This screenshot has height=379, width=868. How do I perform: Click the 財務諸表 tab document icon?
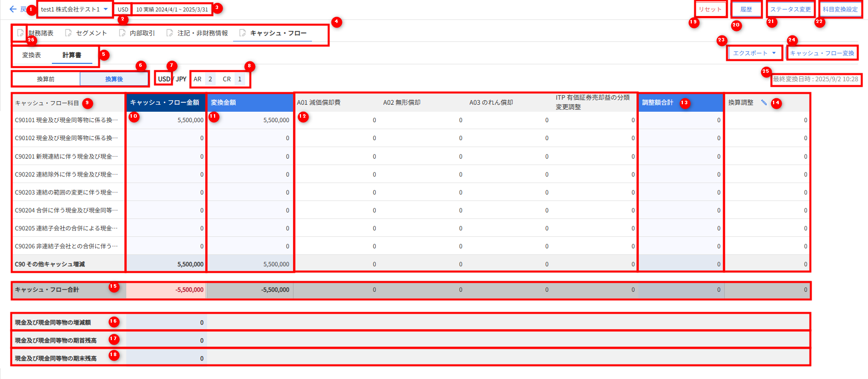[20, 33]
